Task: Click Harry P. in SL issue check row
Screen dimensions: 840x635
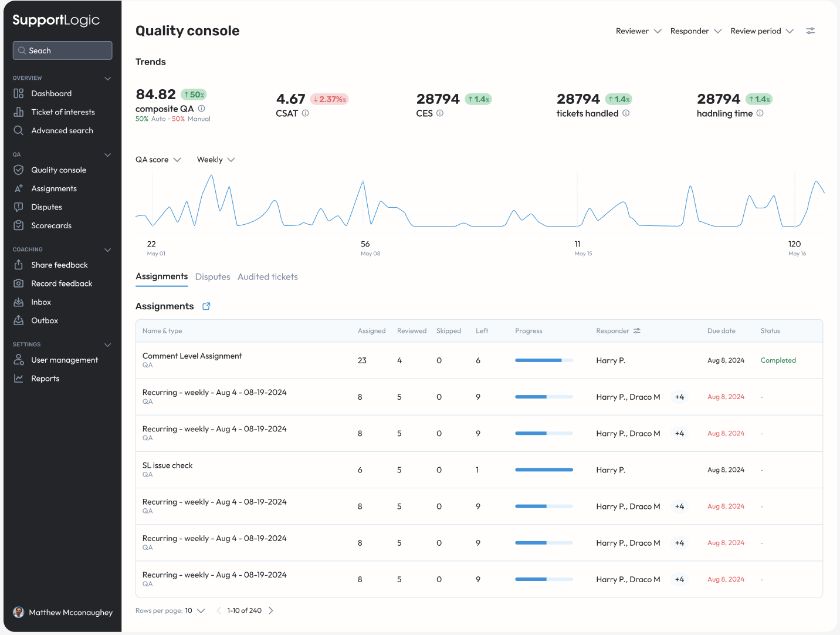Action: tap(611, 470)
